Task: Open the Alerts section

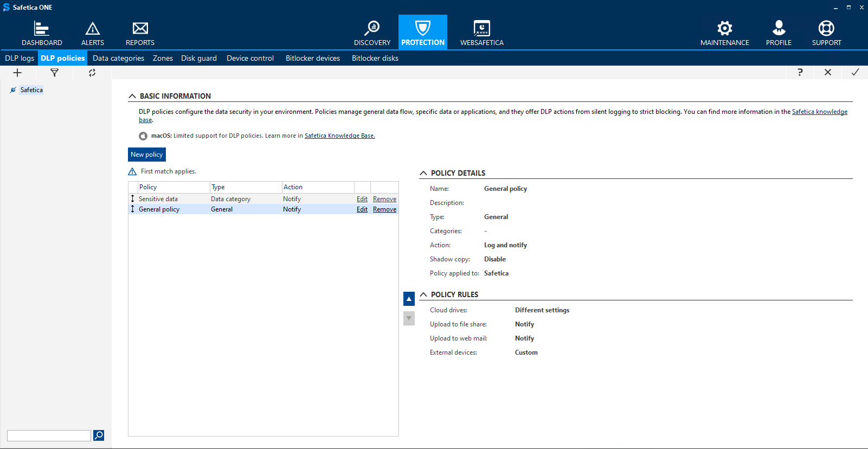Action: 93,33
